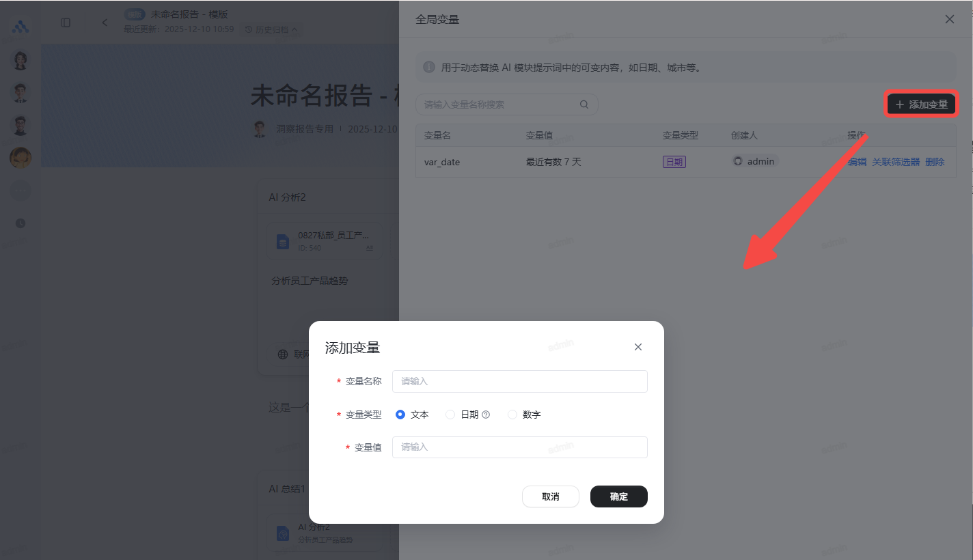Select the 数字 variable type radio

click(x=512, y=415)
